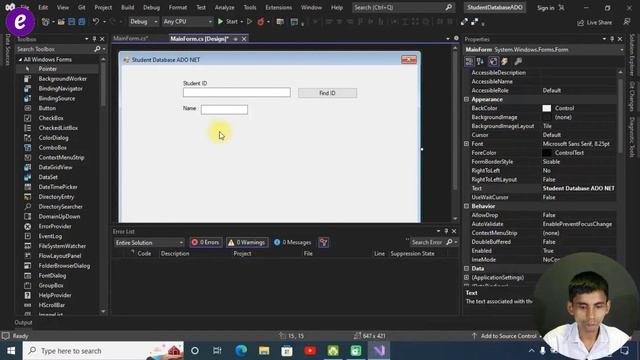The height and width of the screenshot is (360, 640).
Task: Click the Name text box on form
Action: click(x=224, y=109)
